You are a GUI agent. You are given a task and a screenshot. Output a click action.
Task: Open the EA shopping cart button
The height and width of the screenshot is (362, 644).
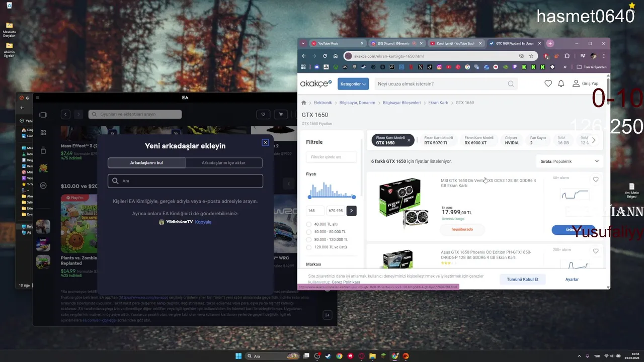(281, 115)
